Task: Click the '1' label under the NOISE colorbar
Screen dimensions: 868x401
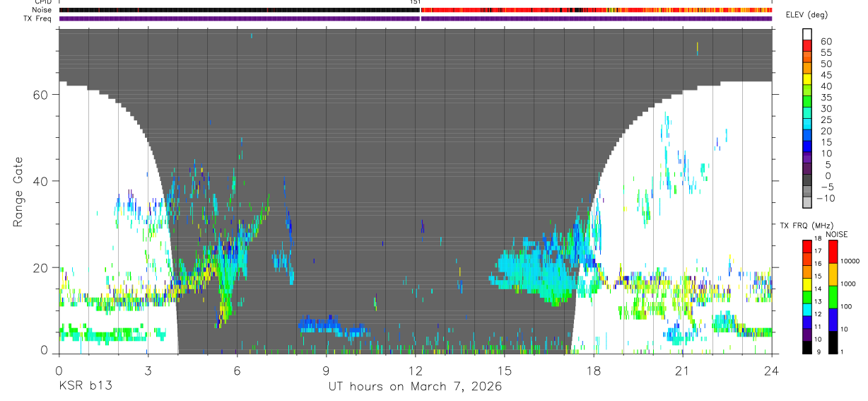Action: 843,351
